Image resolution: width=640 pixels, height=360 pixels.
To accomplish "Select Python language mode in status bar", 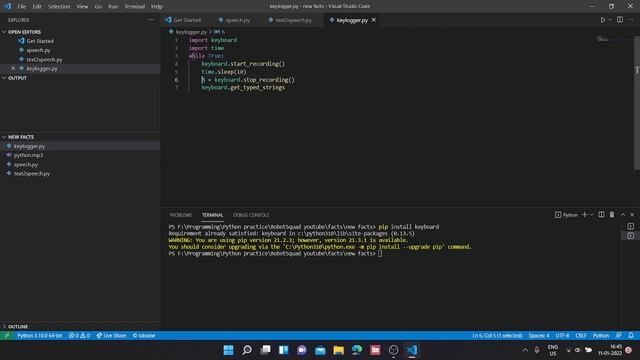I will [601, 336].
